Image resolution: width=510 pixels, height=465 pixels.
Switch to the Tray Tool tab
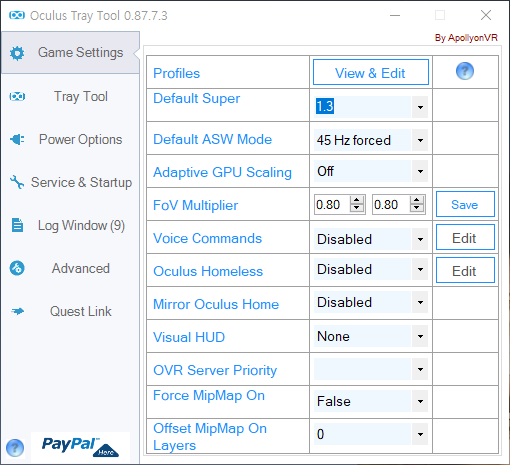coord(70,97)
